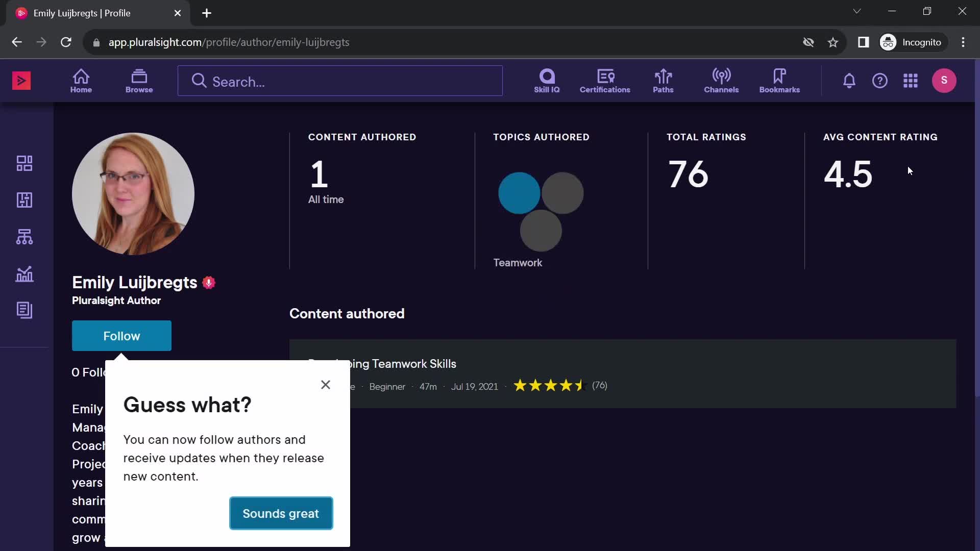
Task: Click the Pluralsight Author subtitle
Action: tap(116, 300)
